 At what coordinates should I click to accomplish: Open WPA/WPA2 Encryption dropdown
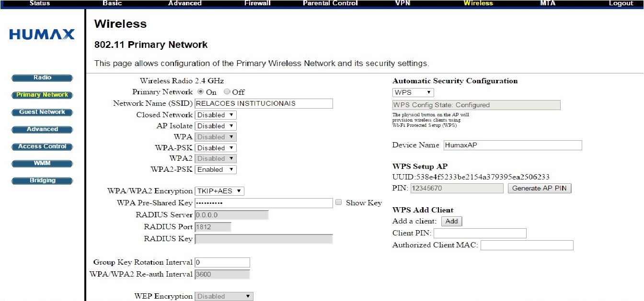[x=219, y=191]
